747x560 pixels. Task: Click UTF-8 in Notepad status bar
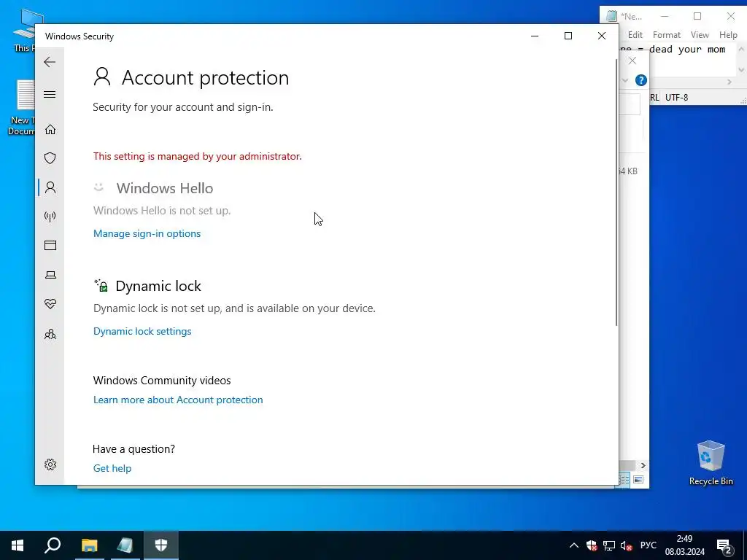point(676,97)
